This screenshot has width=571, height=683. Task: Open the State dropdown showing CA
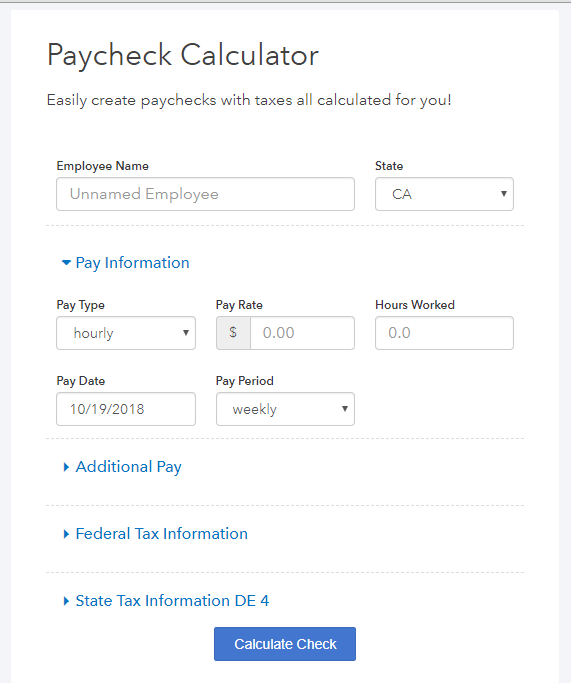tap(444, 194)
